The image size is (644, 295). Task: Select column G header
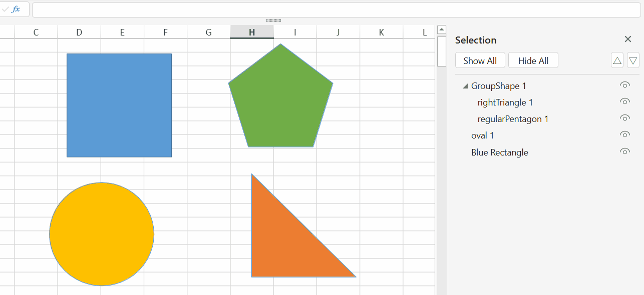[208, 32]
